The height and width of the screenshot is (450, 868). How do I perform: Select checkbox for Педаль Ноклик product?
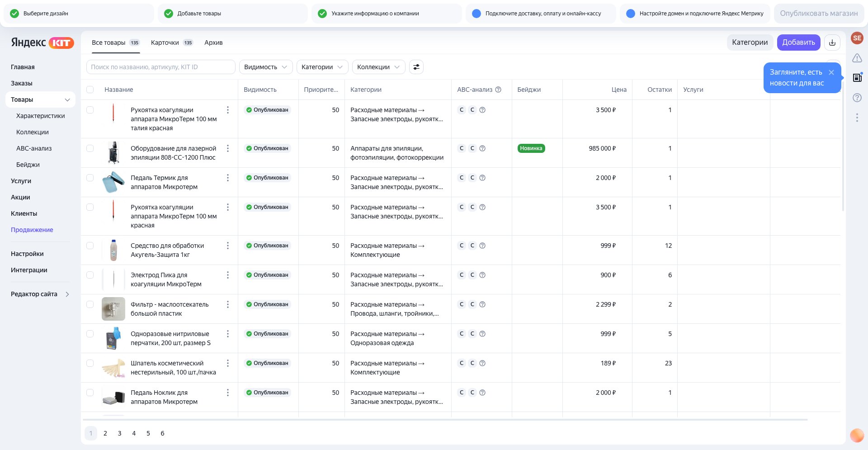pos(90,393)
